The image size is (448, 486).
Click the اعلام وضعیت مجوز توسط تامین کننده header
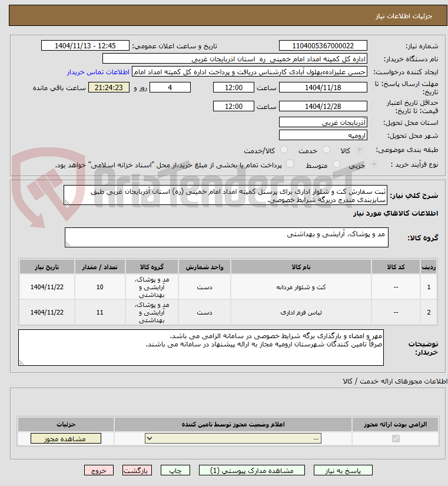(233, 424)
